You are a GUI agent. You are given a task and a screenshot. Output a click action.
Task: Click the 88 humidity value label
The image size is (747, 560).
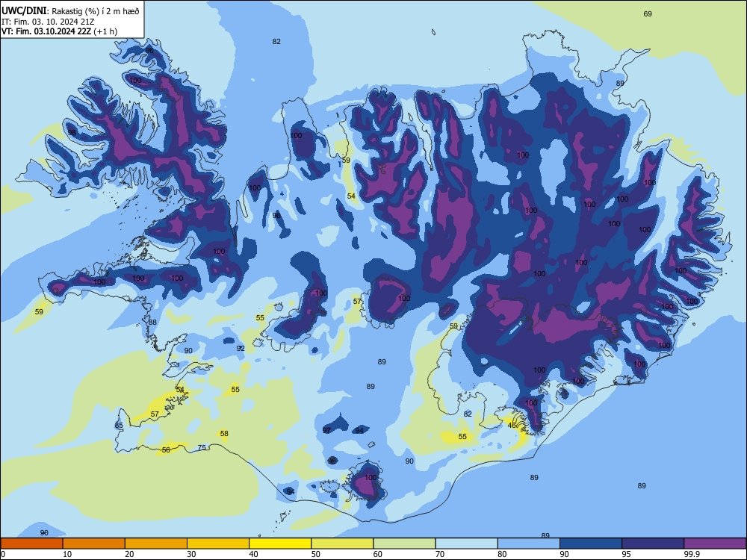(152, 322)
